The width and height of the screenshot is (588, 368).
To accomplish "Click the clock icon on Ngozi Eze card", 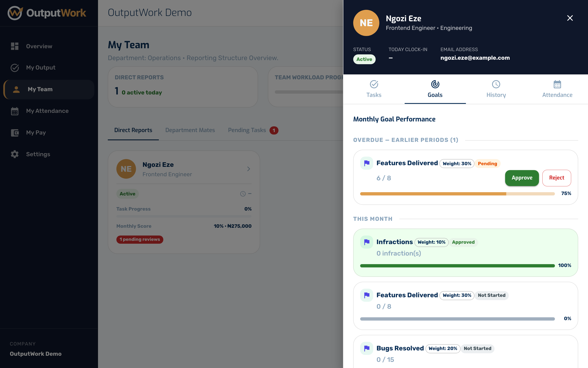I will click(x=243, y=194).
